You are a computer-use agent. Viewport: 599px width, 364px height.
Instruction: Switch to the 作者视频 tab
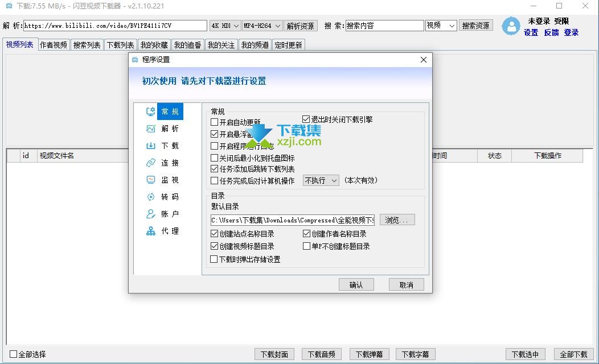pos(54,45)
